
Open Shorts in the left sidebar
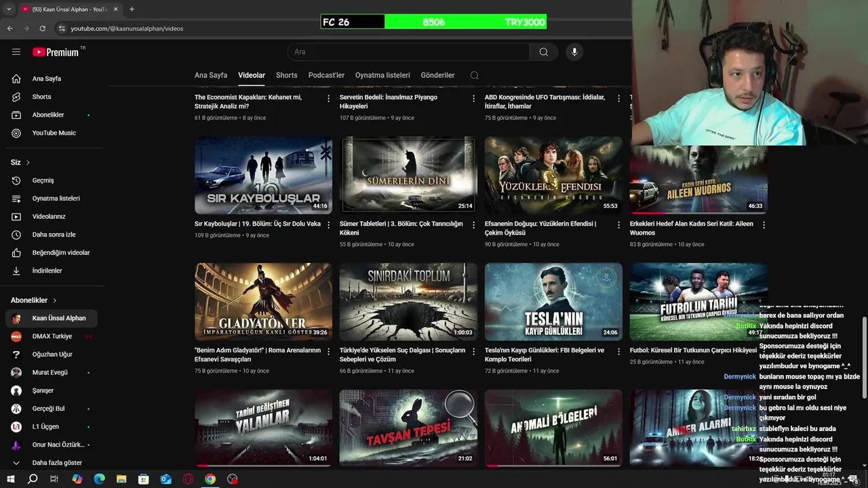(52, 97)
